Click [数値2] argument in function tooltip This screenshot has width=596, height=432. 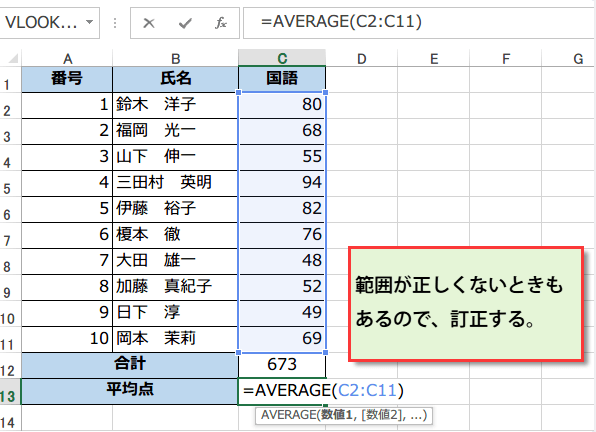point(382,415)
